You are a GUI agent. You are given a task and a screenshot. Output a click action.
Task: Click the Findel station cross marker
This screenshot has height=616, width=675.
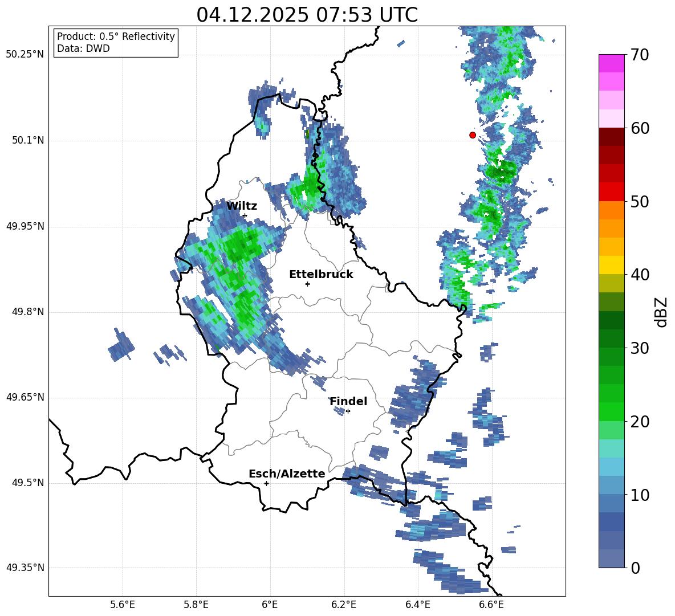point(348,411)
